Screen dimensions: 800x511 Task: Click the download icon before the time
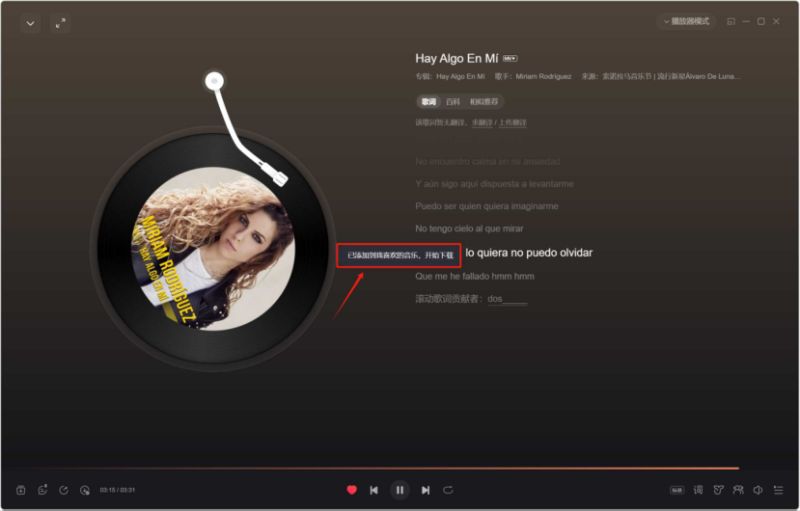85,490
